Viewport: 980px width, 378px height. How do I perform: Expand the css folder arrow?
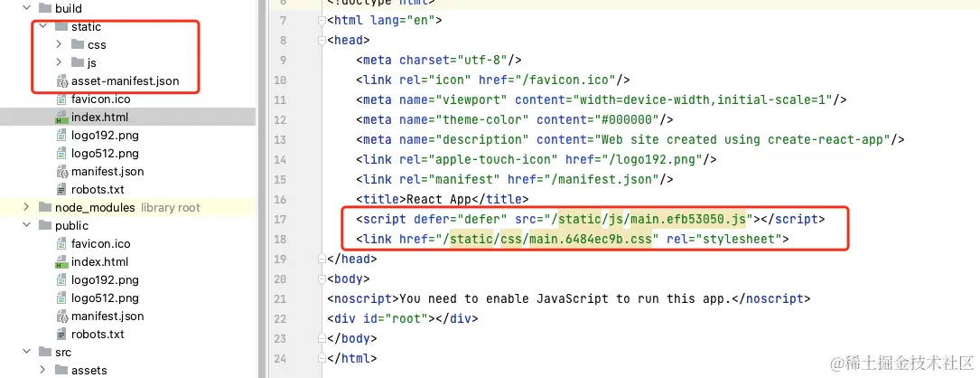tap(59, 44)
